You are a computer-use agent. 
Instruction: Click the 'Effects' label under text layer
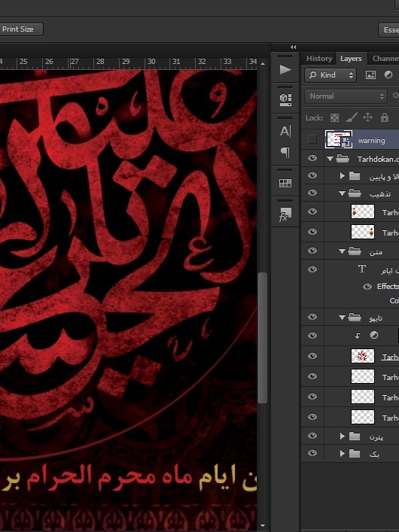pyautogui.click(x=388, y=287)
